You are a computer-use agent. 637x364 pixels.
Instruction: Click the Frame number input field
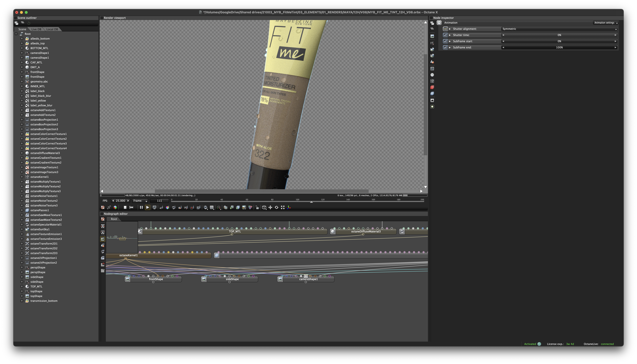pyautogui.click(x=159, y=201)
